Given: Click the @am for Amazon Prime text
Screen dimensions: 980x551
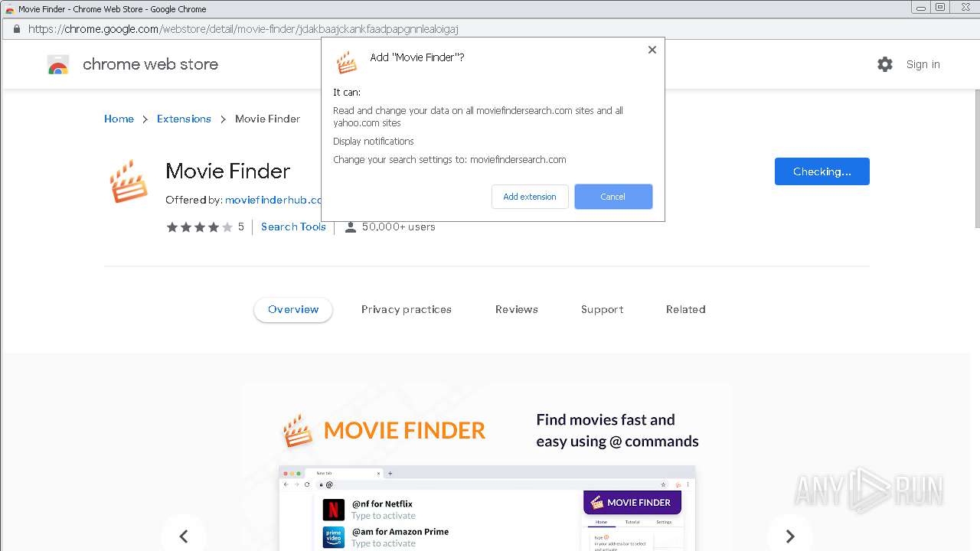Looking at the screenshot, I should click(400, 532).
